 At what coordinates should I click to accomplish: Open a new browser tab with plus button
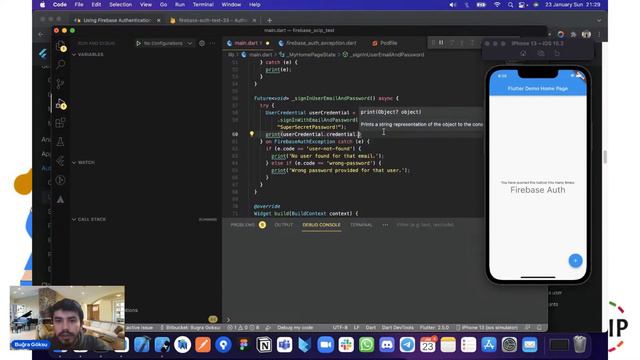pos(269,20)
